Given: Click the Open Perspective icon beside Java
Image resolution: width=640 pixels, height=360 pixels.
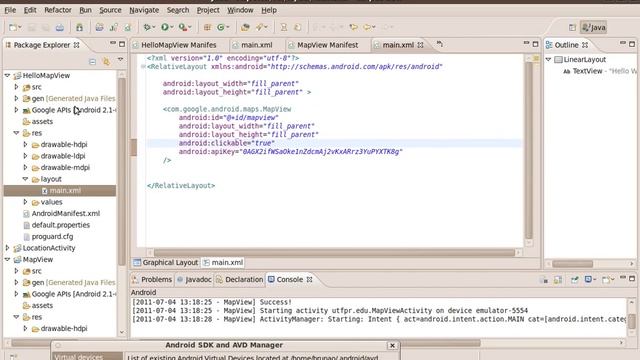Looking at the screenshot, I should click(x=572, y=27).
